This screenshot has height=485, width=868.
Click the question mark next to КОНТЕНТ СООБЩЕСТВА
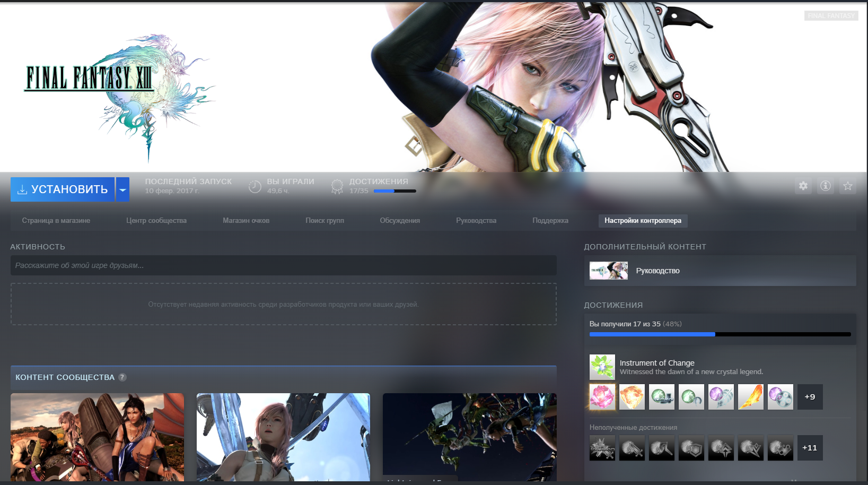point(122,377)
